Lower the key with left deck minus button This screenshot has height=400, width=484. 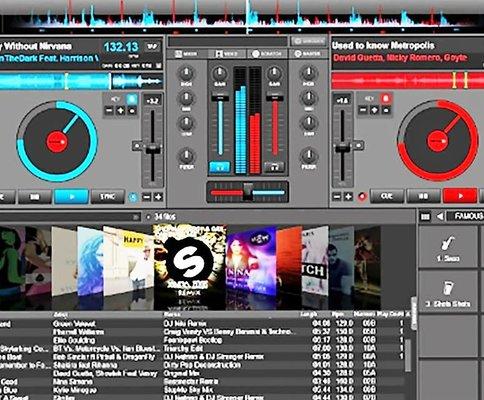point(109,111)
